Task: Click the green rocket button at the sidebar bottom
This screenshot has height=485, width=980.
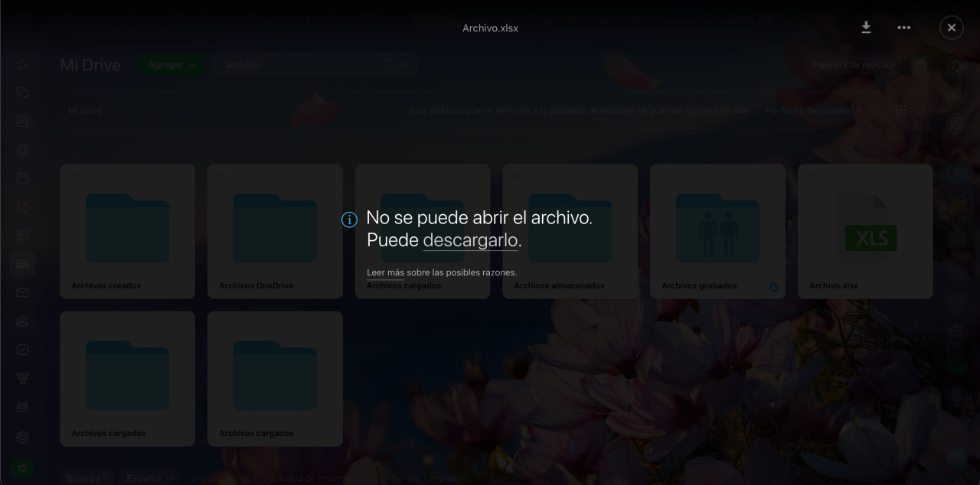Action: [x=22, y=468]
